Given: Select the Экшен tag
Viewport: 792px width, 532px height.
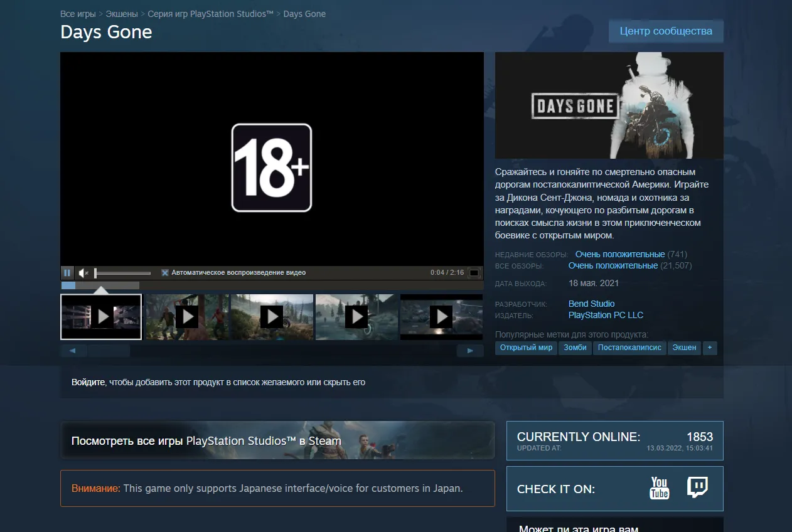Looking at the screenshot, I should pyautogui.click(x=684, y=348).
